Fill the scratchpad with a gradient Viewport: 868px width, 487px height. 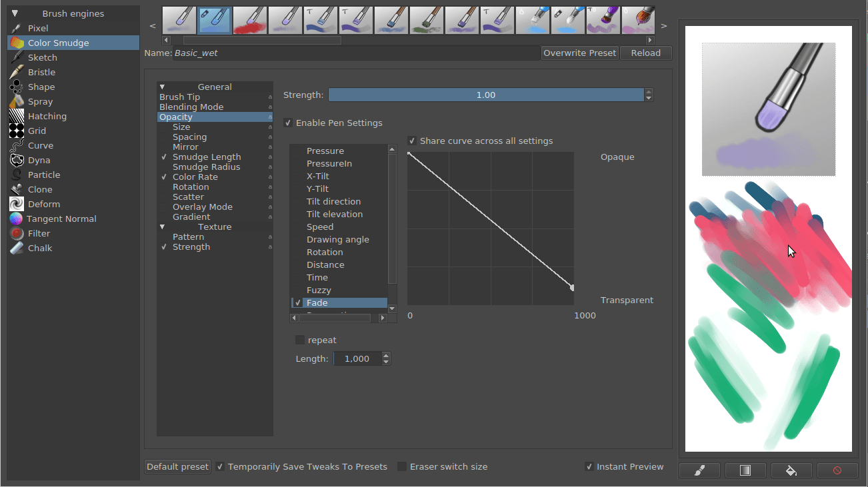pos(745,470)
